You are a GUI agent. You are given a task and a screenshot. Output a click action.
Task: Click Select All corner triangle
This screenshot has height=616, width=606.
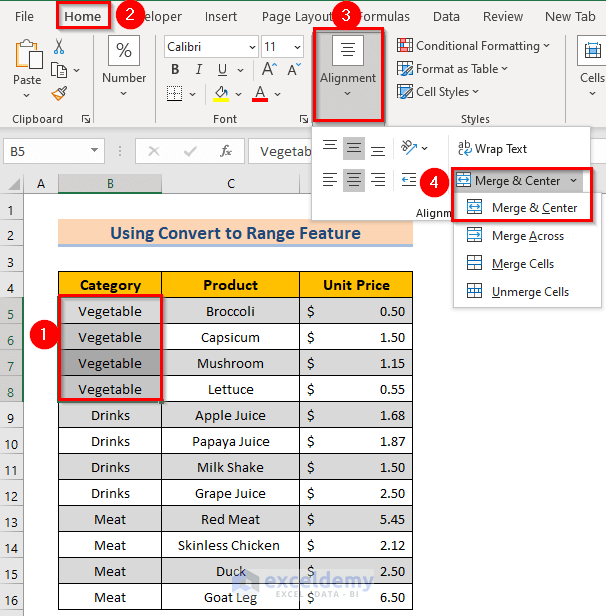pyautogui.click(x=14, y=184)
